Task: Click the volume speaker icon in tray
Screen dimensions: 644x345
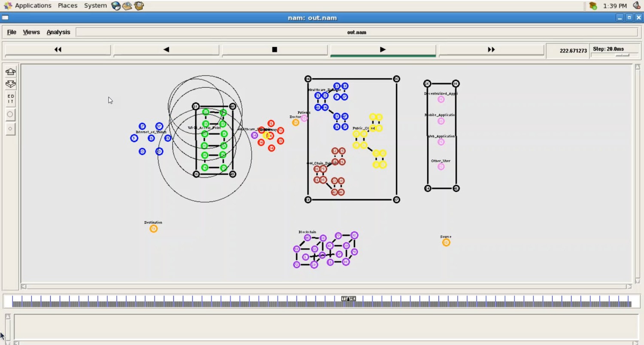Action: click(637, 6)
